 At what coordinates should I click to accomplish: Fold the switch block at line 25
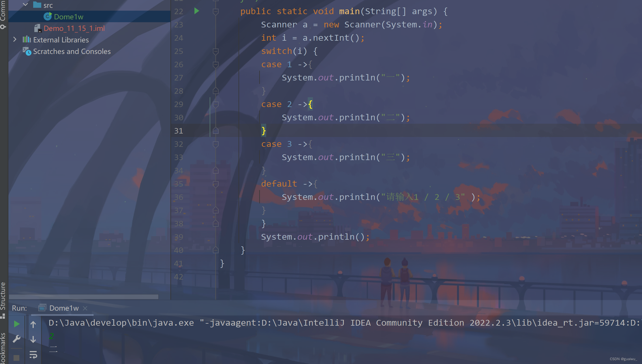point(215,51)
